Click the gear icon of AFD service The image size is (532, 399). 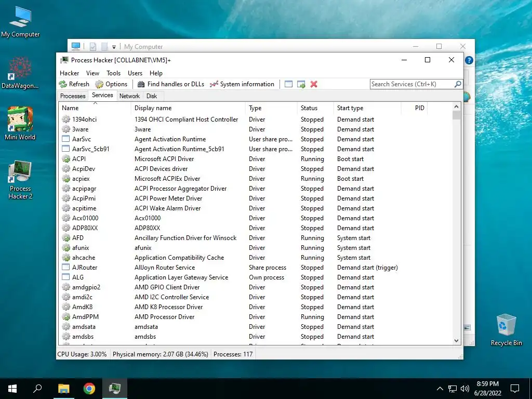tap(66, 238)
